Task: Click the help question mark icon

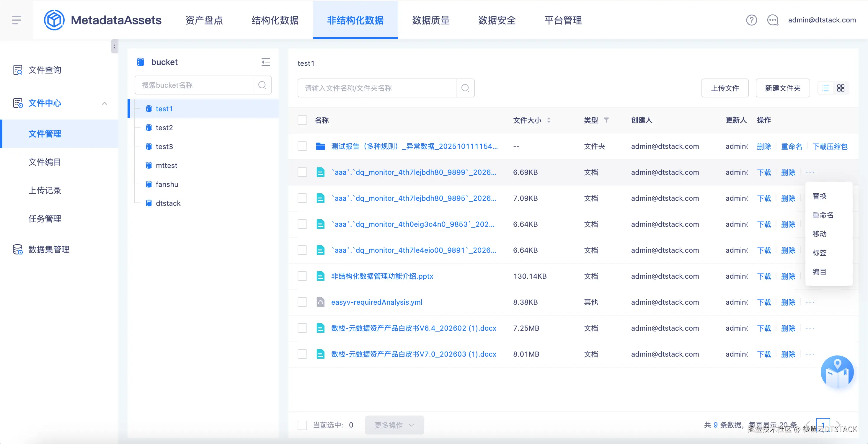Action: (x=751, y=20)
